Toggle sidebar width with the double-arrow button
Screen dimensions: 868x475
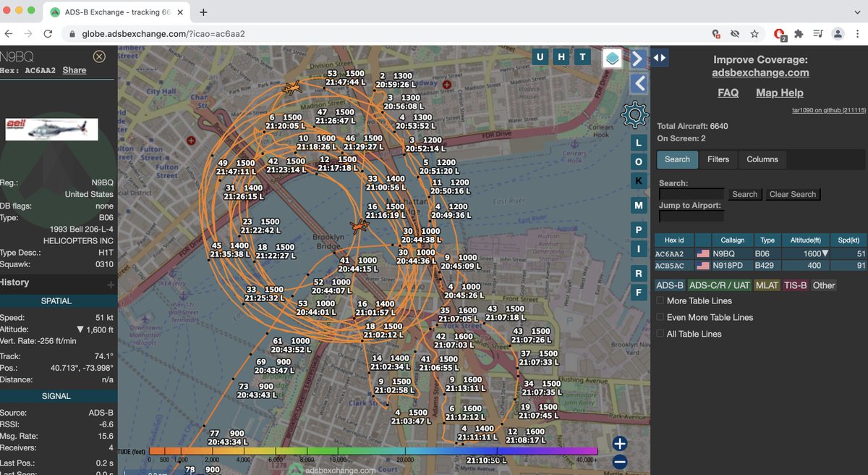click(660, 57)
